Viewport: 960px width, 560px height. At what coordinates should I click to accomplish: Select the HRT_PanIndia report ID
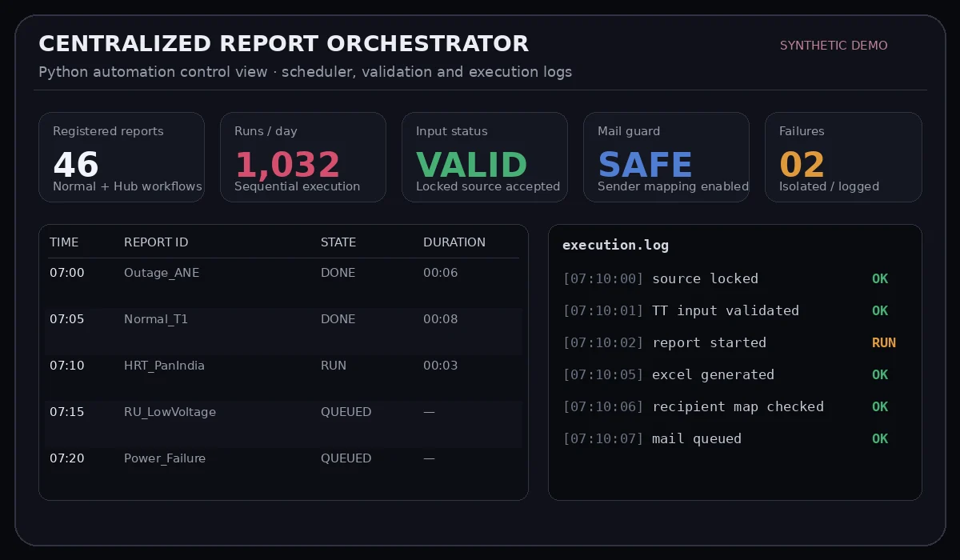(x=164, y=366)
